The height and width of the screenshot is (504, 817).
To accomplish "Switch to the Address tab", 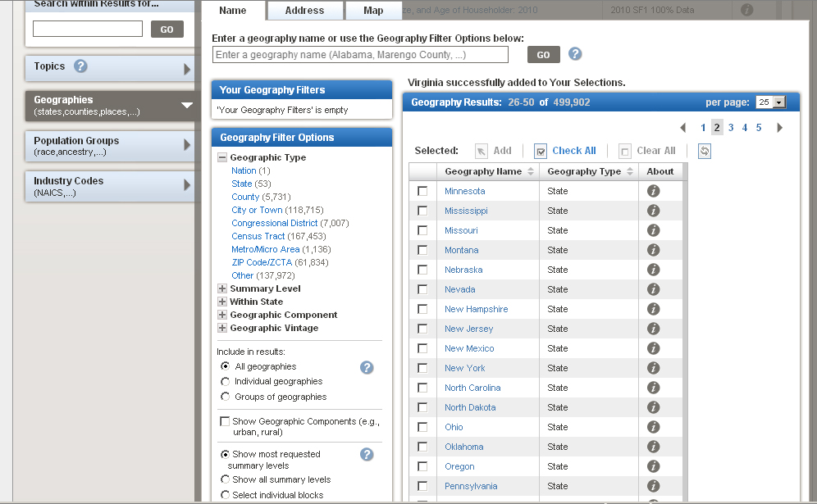I will tap(304, 11).
